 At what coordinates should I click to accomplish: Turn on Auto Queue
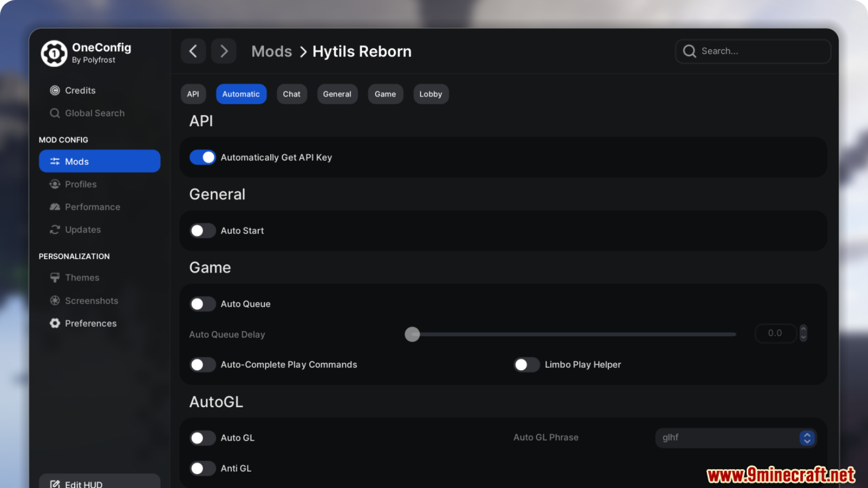(203, 304)
